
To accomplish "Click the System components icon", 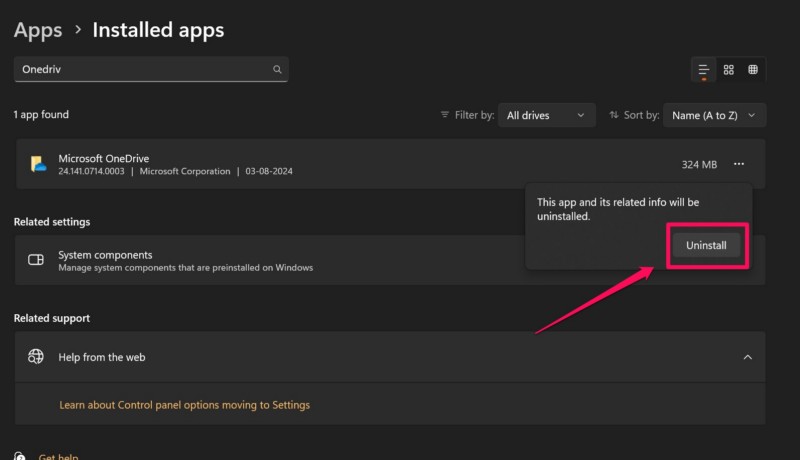I will tap(36, 260).
